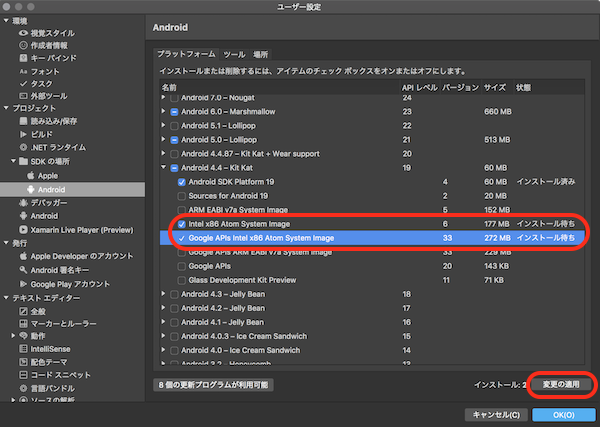Click the IntelliSense icon
Viewport: 600px width, 427px height.
[23, 349]
